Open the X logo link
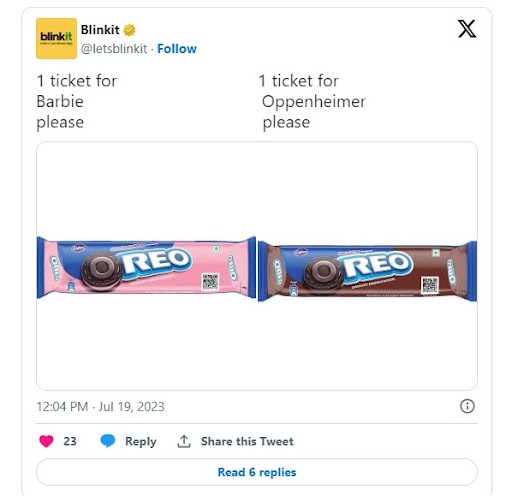This screenshot has width=512, height=496. pos(467,29)
